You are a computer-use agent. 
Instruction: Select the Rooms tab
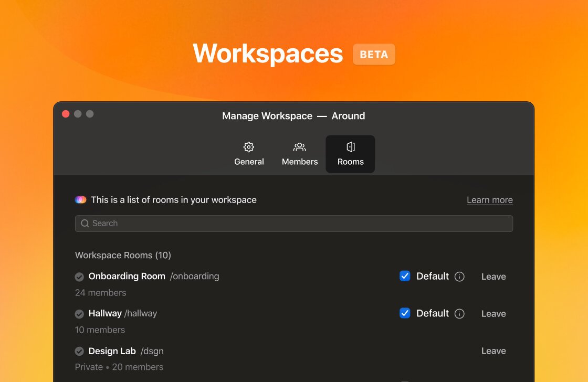pos(350,154)
